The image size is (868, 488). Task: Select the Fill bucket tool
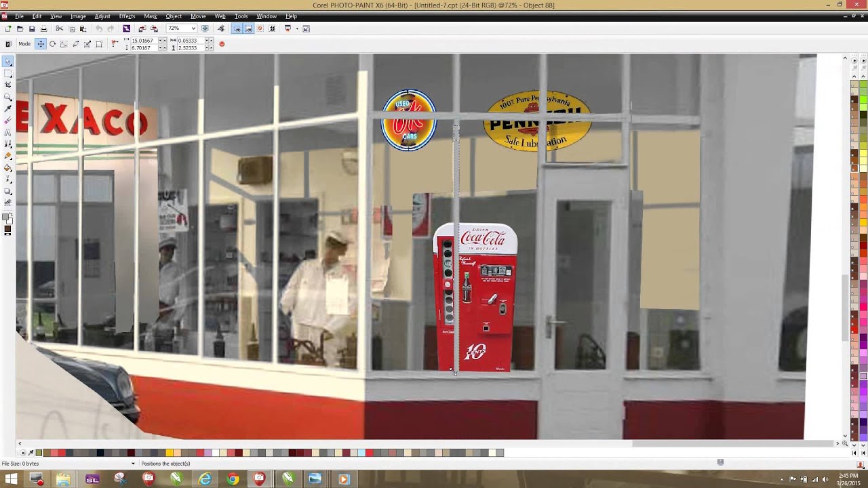(x=8, y=167)
